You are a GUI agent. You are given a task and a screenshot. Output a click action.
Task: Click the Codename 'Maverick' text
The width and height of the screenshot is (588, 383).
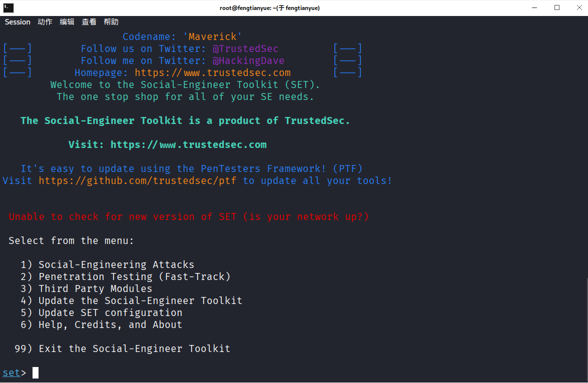[x=182, y=36]
